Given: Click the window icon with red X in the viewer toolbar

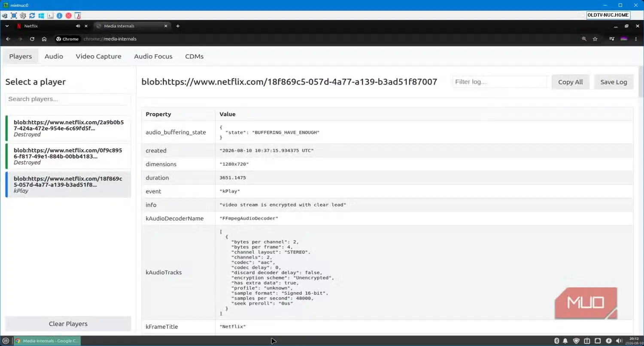Looking at the screenshot, I should 78,15.
